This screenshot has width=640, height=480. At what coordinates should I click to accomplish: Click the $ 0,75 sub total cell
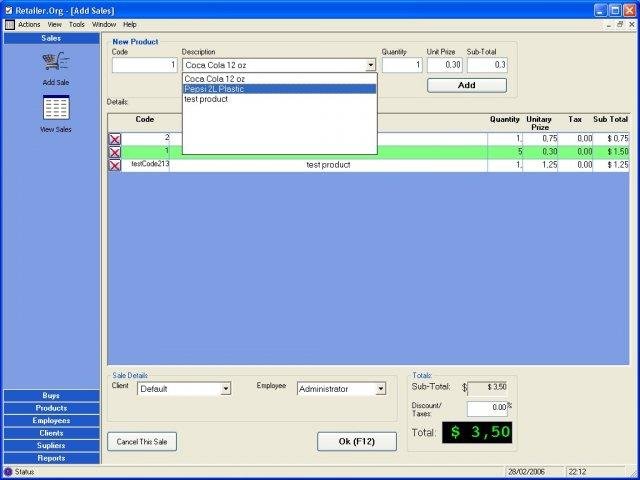coord(611,139)
